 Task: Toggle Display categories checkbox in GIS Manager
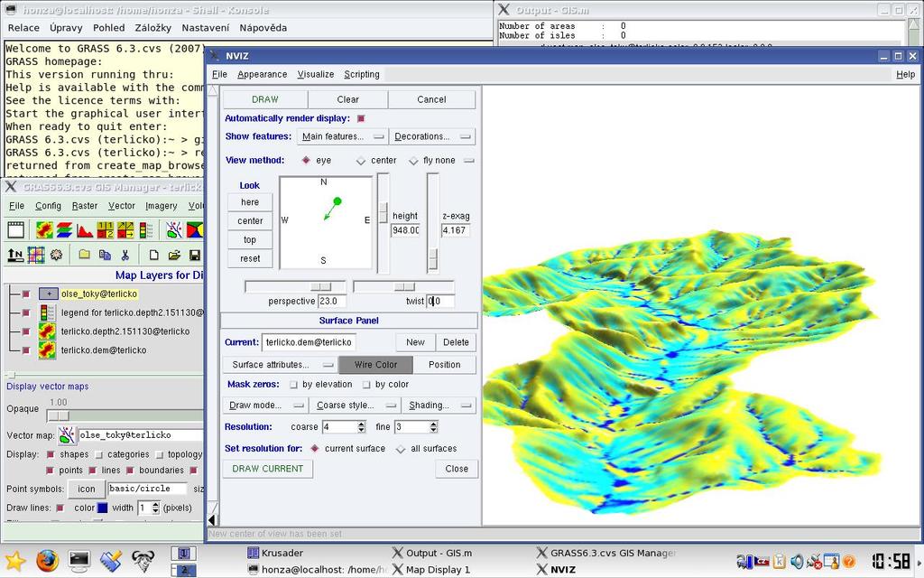click(x=99, y=455)
